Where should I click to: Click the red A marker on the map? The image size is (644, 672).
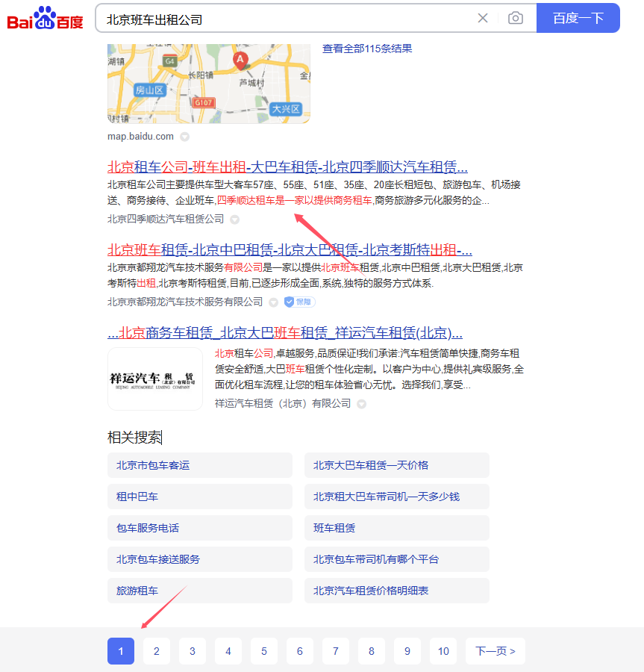click(x=240, y=61)
